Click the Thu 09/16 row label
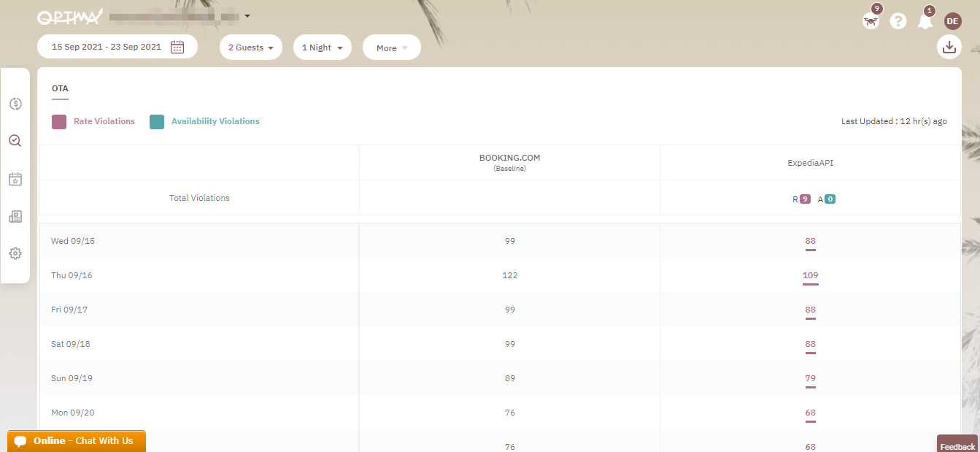The image size is (980, 452). coord(72,275)
